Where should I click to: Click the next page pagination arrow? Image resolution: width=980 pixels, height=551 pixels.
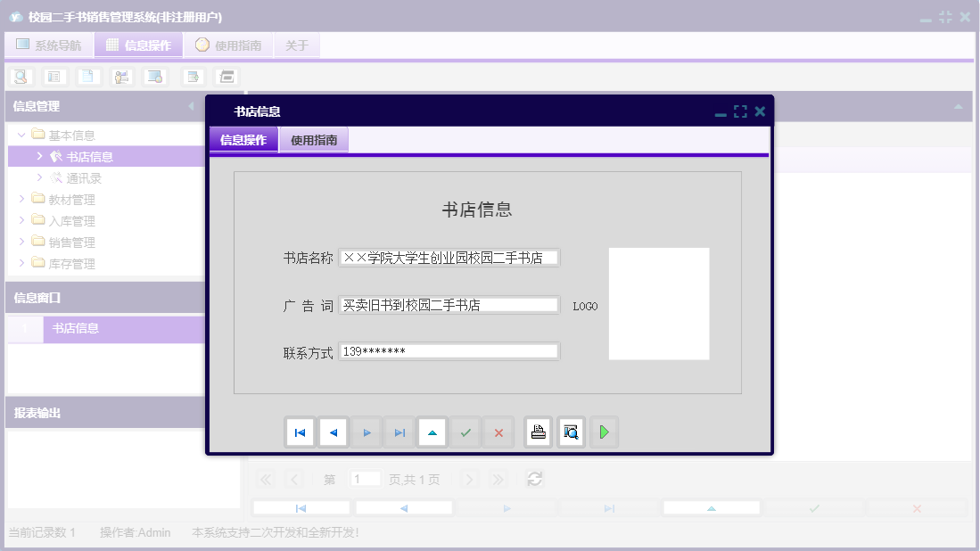click(469, 479)
